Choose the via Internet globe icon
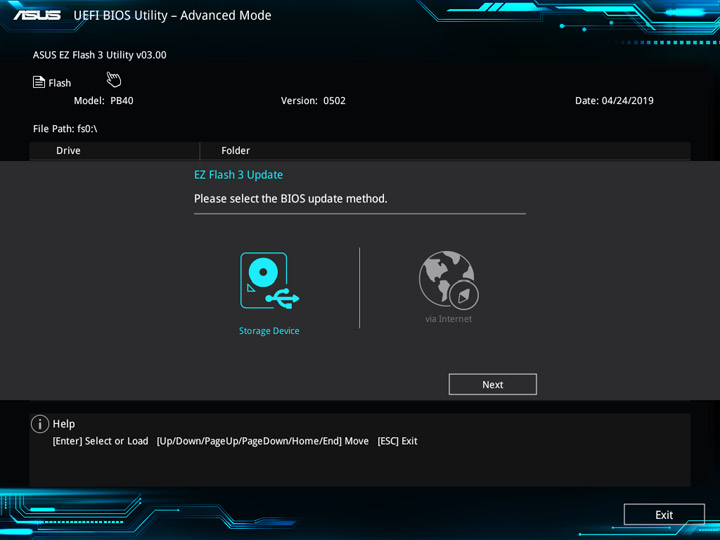The image size is (720, 540). [449, 279]
